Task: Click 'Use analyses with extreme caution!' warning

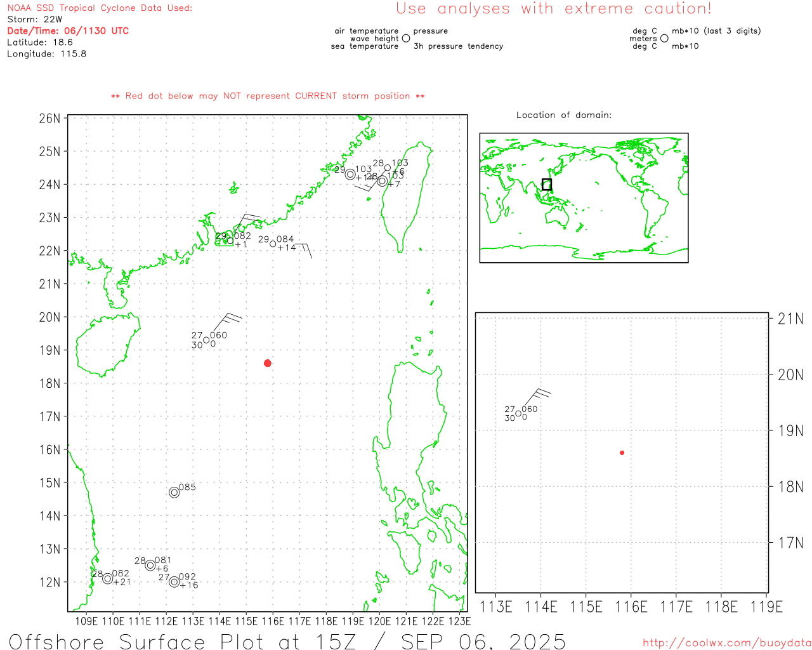Action: click(554, 9)
